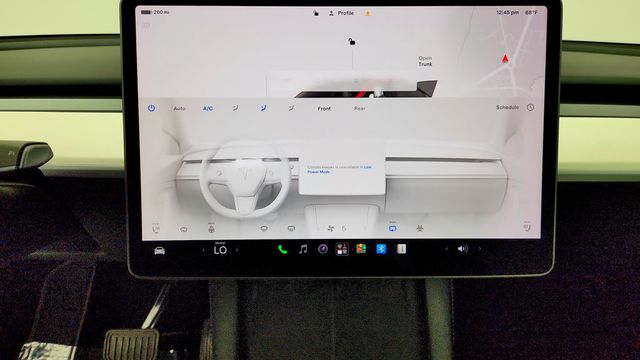Open the Bluetooth settings icon
Image resolution: width=640 pixels, height=360 pixels.
pos(381,249)
